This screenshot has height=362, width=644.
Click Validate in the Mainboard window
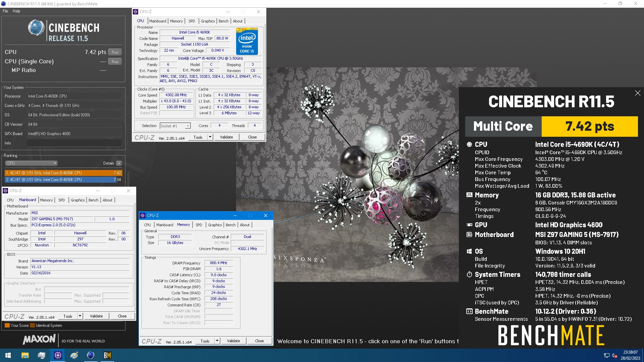(x=96, y=316)
